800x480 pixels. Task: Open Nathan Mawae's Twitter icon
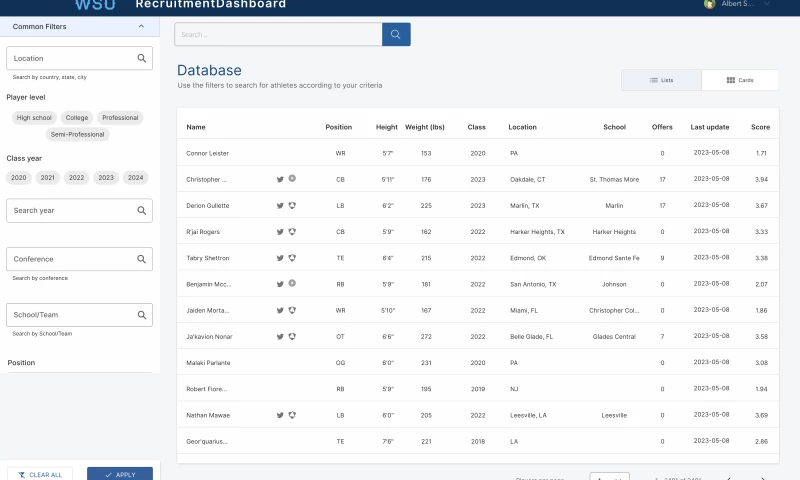[280, 415]
